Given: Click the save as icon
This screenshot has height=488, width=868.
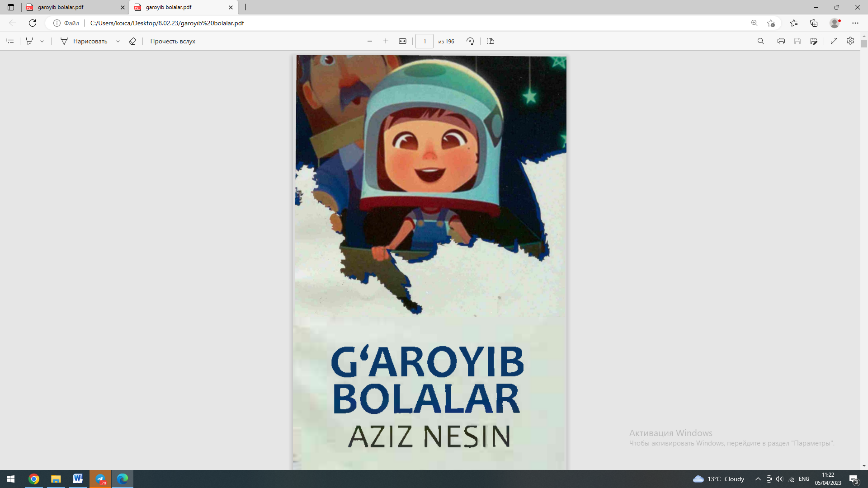Looking at the screenshot, I should coord(814,41).
